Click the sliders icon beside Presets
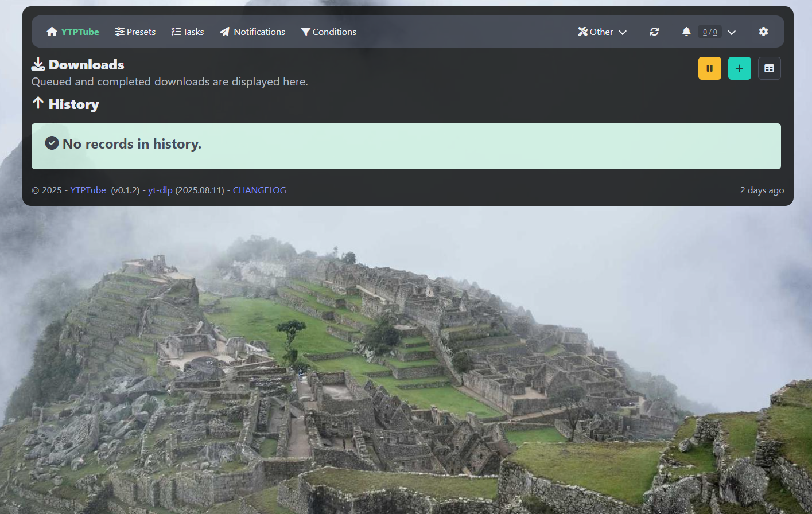 119,32
